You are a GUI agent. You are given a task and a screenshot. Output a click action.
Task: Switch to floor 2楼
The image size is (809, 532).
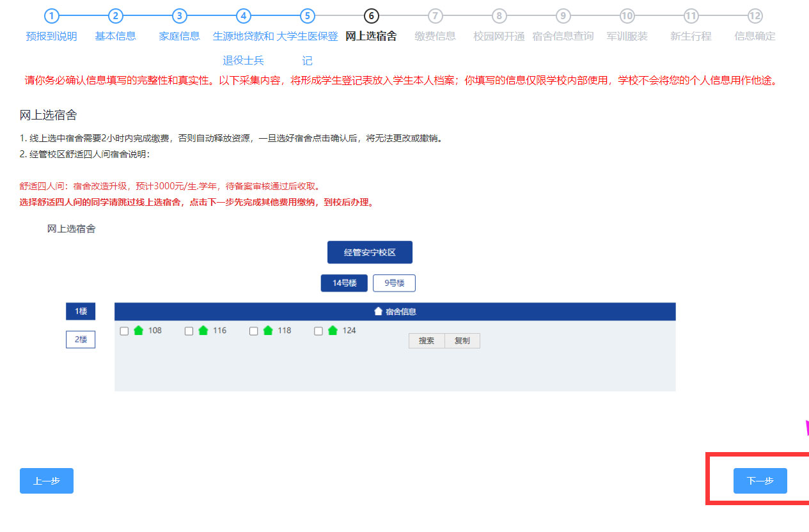pos(81,340)
